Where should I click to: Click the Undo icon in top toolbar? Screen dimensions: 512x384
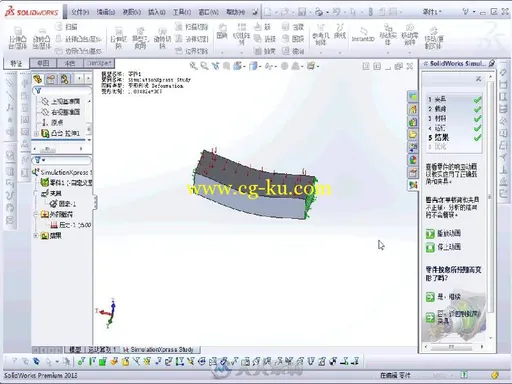(336, 12)
